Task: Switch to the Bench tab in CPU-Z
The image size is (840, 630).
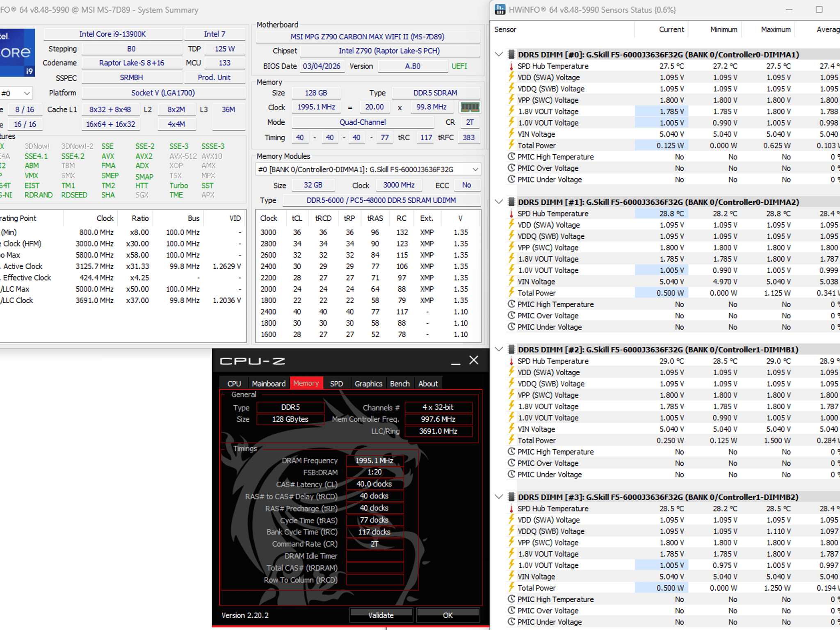Action: tap(400, 383)
